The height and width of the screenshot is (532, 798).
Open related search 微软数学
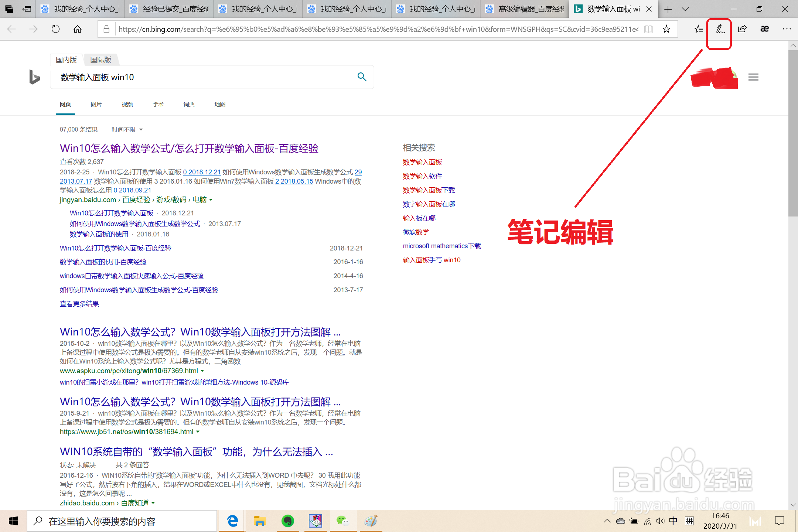coord(416,232)
